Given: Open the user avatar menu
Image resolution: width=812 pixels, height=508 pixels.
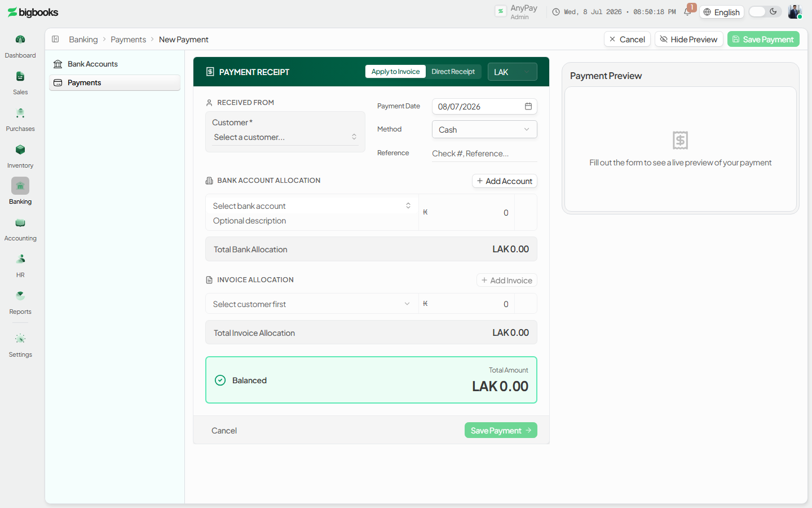Looking at the screenshot, I should pyautogui.click(x=795, y=12).
